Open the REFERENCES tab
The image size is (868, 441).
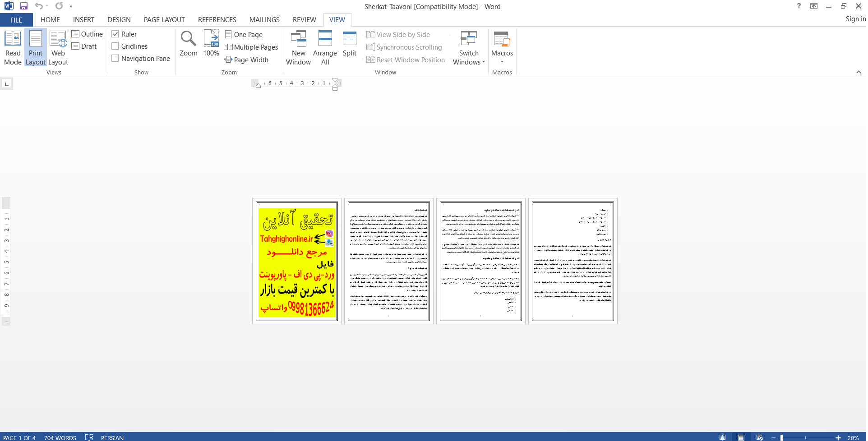click(x=217, y=20)
